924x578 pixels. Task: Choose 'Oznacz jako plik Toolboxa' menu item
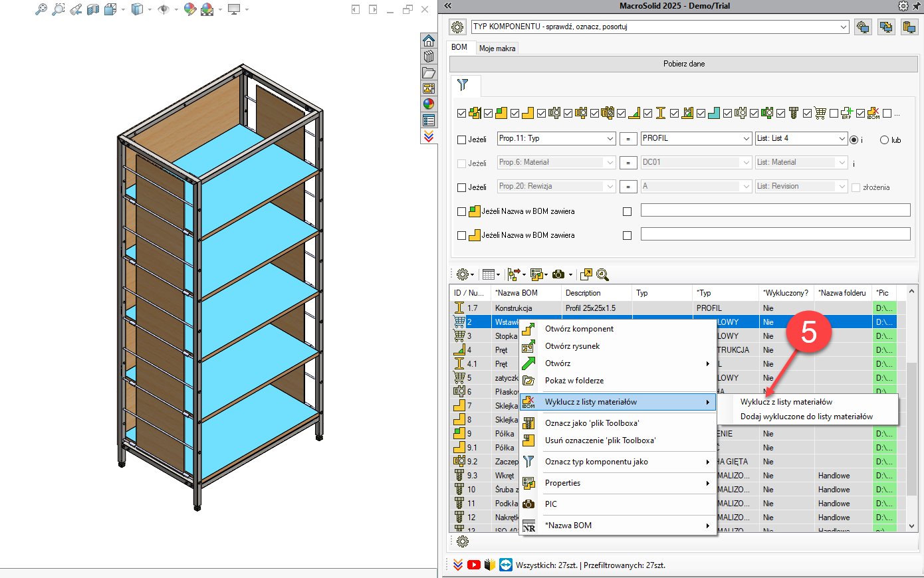click(617, 423)
